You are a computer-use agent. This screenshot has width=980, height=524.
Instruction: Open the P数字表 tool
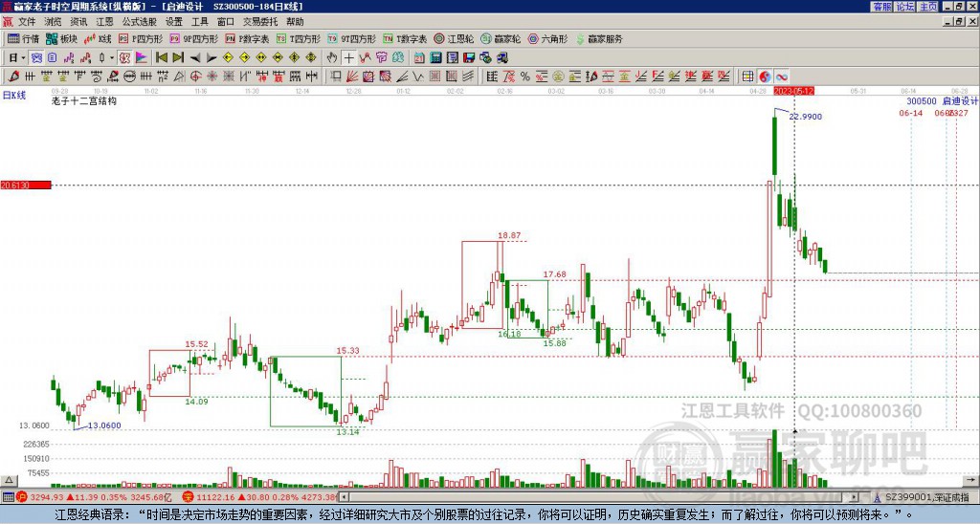[x=248, y=38]
